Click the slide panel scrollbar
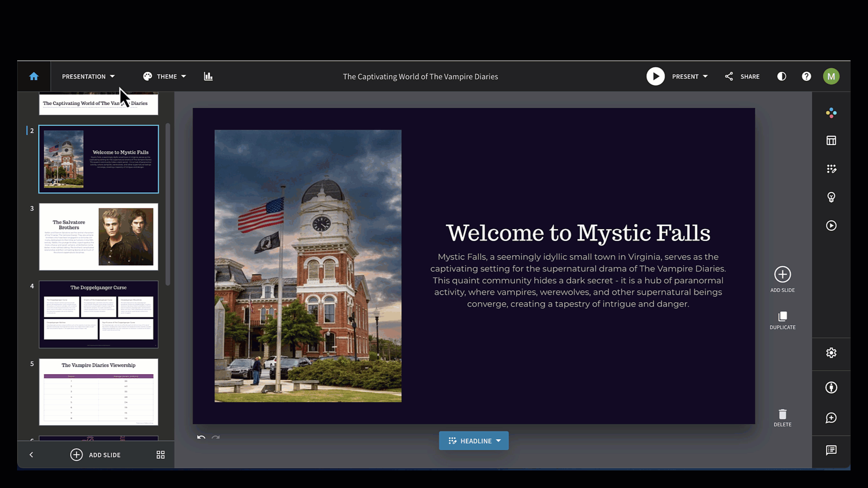 click(168, 204)
